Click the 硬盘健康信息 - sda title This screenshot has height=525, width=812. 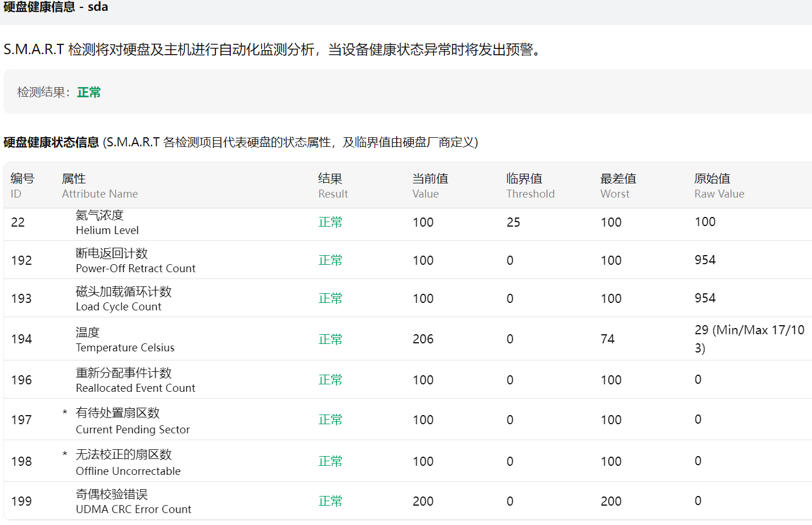[55, 7]
